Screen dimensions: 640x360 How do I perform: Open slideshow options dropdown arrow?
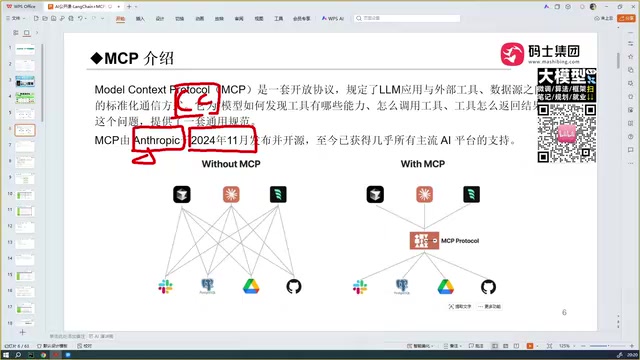tap(537, 346)
